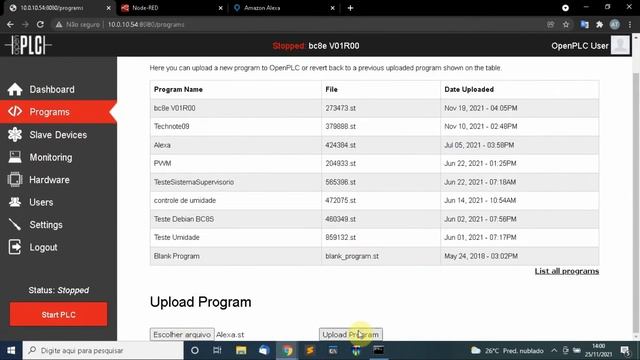
Task: Open Monitoring in the sidebar
Action: 58,157
